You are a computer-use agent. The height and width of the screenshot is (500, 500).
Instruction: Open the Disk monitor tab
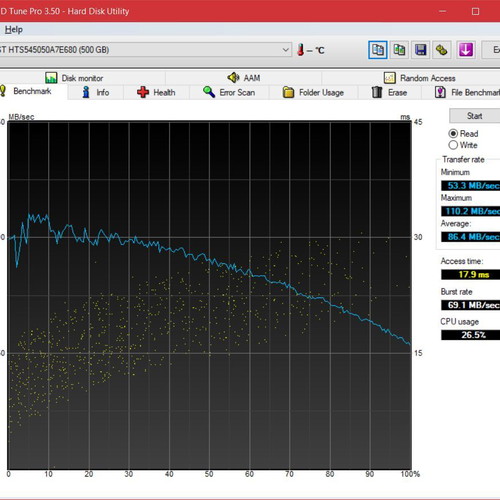pos(74,78)
